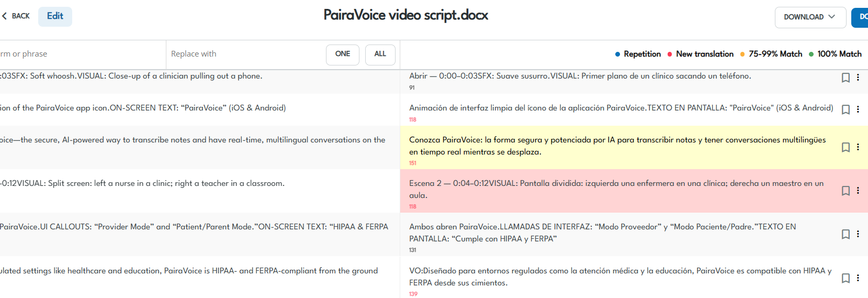This screenshot has width=868, height=298.
Task: Bookmark the 'Animación de interfaz limpia' row
Action: click(846, 109)
